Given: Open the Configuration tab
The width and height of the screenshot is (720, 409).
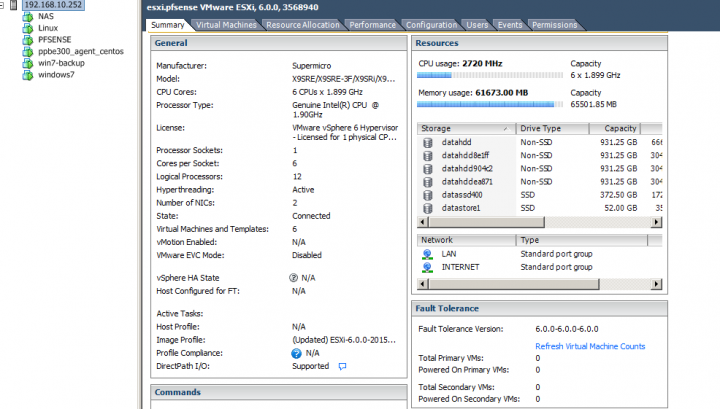Looking at the screenshot, I should pyautogui.click(x=431, y=25).
